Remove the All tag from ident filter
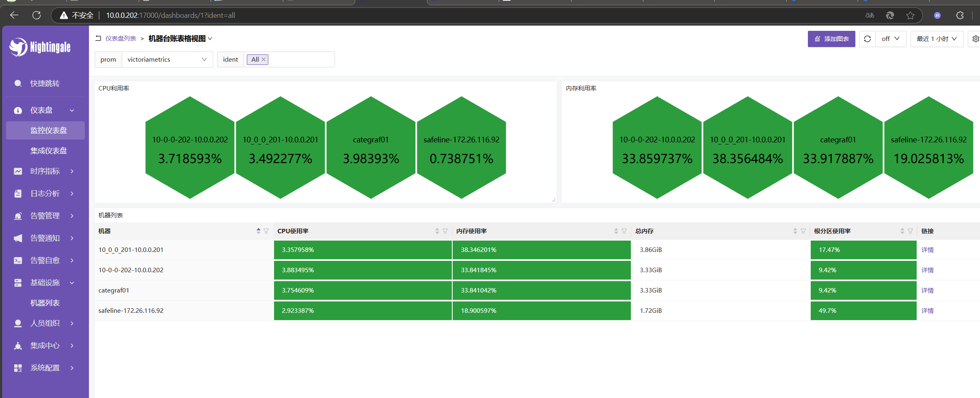This screenshot has width=980, height=398. [263, 60]
